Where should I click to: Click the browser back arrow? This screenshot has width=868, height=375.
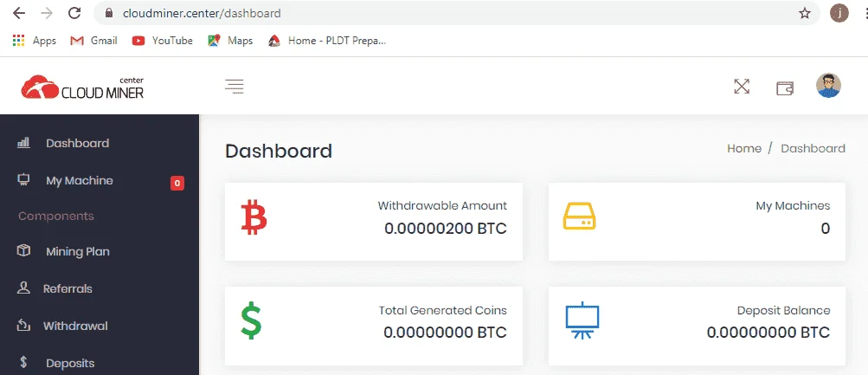(18, 13)
